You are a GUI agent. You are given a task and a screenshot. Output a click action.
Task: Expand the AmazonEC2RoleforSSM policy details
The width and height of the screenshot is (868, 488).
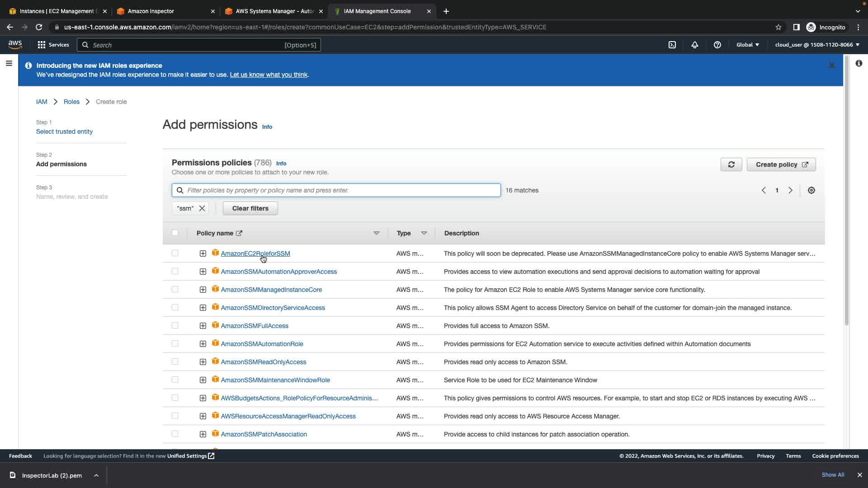[203, 253]
